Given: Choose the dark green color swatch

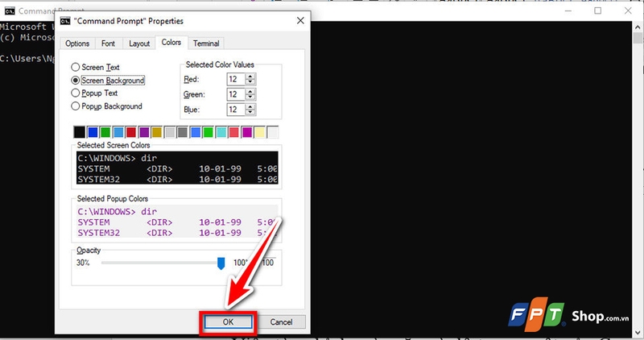Looking at the screenshot, I should click(105, 132).
